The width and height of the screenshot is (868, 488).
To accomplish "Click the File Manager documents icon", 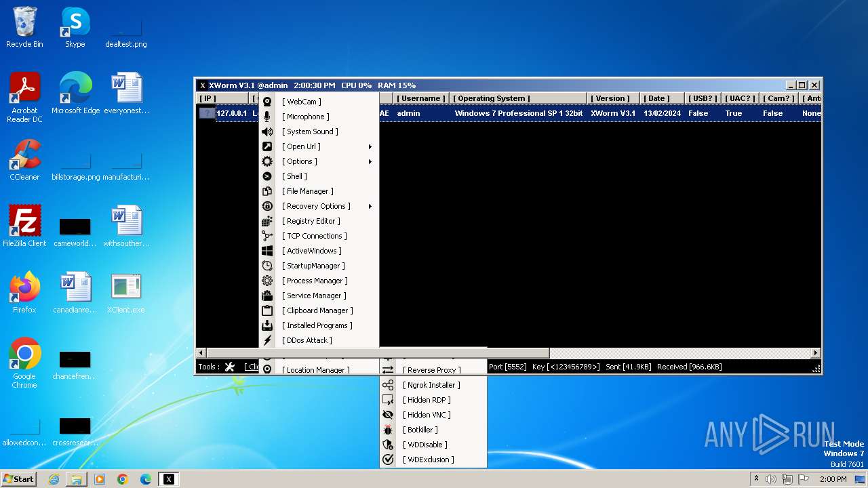I will (x=267, y=191).
